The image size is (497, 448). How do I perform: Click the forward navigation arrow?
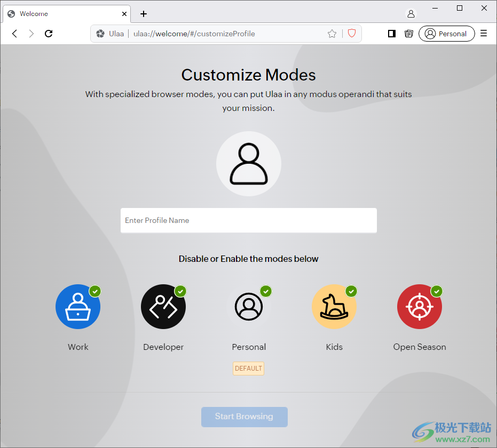31,34
